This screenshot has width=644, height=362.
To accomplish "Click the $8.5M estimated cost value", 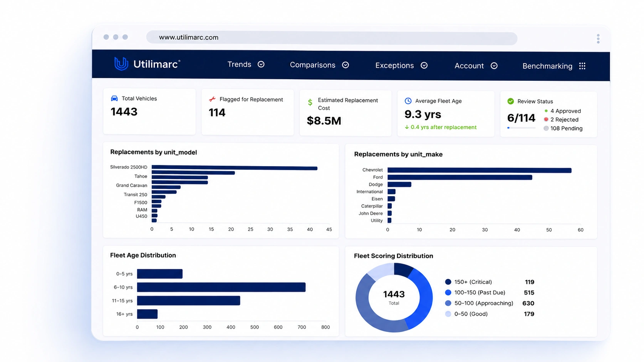I will coord(324,121).
